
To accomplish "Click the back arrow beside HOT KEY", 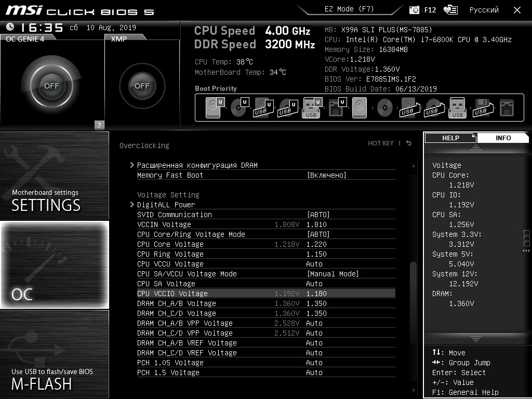I will pos(408,143).
